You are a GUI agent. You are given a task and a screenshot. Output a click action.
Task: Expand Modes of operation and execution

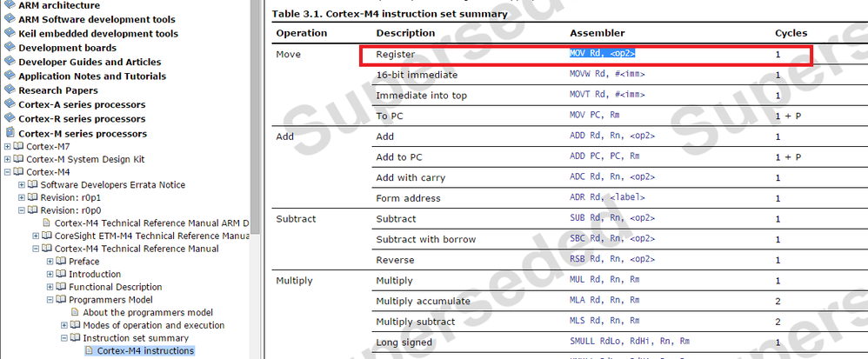click(64, 325)
